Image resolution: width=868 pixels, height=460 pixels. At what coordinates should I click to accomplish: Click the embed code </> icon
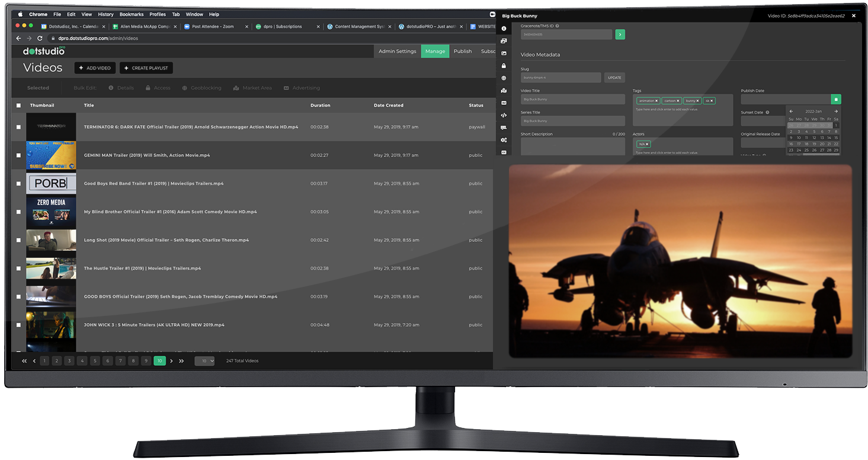click(x=504, y=115)
